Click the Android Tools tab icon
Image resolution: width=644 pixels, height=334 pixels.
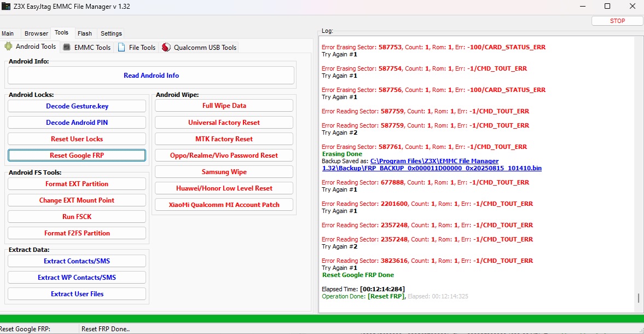point(9,47)
